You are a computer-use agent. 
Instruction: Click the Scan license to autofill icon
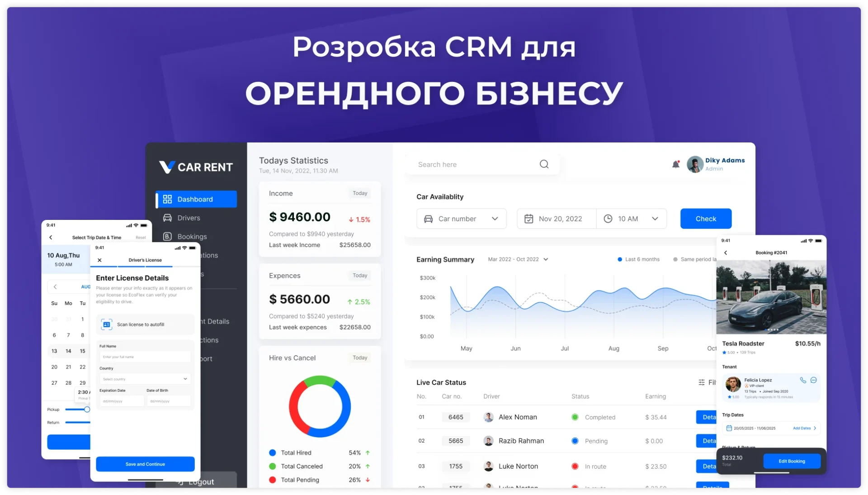(x=107, y=324)
